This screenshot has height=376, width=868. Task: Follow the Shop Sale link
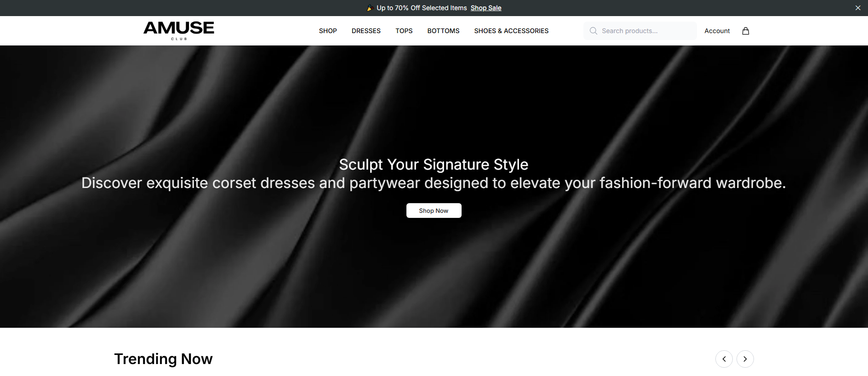486,8
